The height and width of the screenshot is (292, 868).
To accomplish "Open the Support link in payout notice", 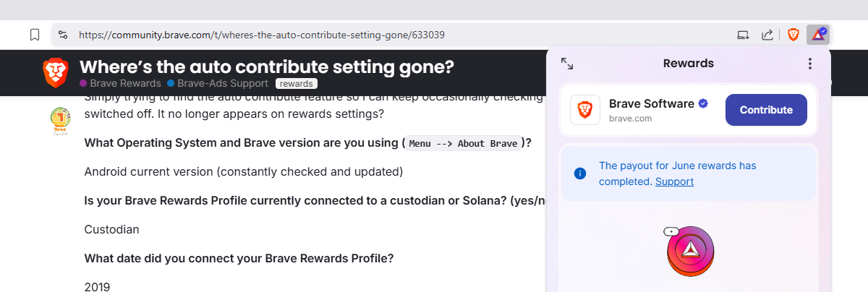I will click(674, 181).
